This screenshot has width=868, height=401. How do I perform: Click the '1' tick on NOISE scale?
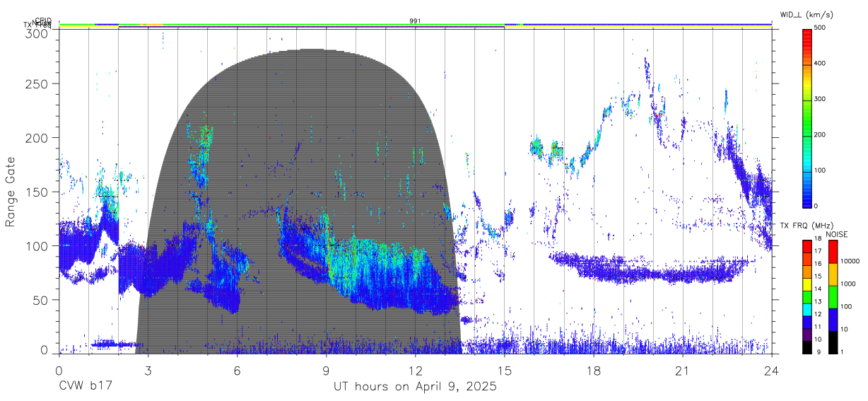pos(842,352)
